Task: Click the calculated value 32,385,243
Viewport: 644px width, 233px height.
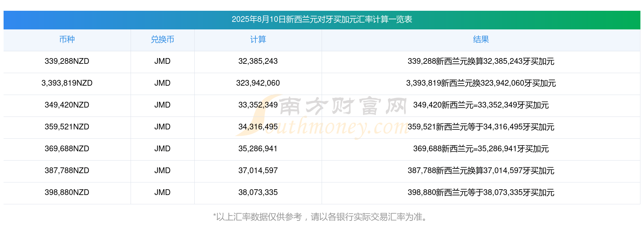Action: click(258, 61)
